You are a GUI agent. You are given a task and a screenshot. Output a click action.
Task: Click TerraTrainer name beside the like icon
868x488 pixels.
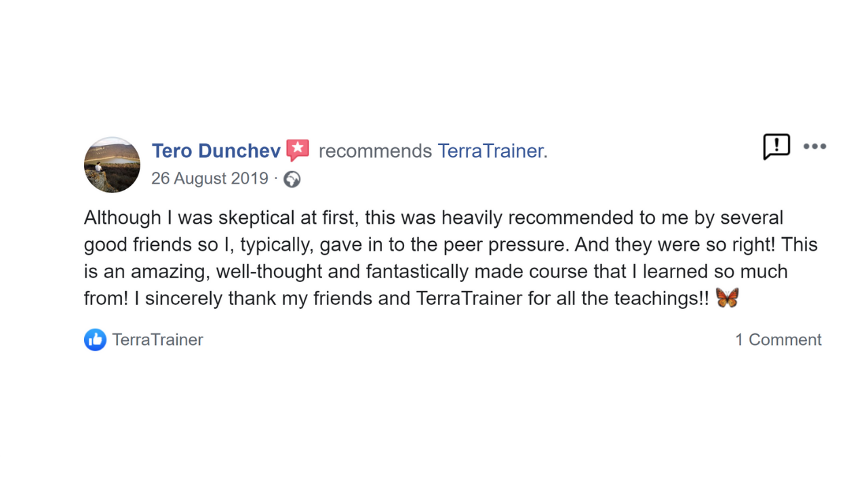point(157,340)
